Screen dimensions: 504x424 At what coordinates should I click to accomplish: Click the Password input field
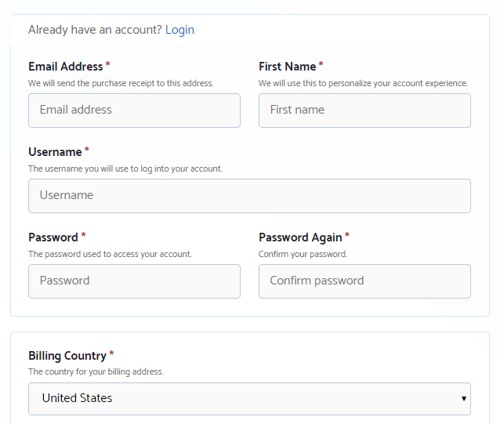point(134,281)
